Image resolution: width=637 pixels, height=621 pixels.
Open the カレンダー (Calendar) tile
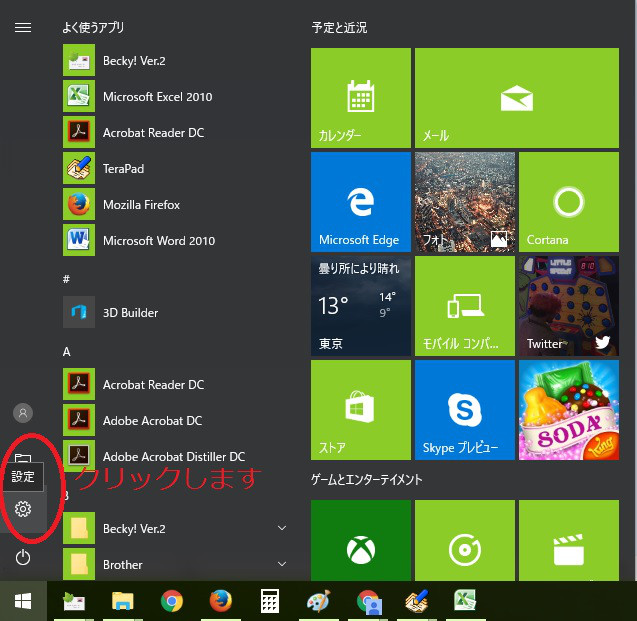[x=361, y=98]
